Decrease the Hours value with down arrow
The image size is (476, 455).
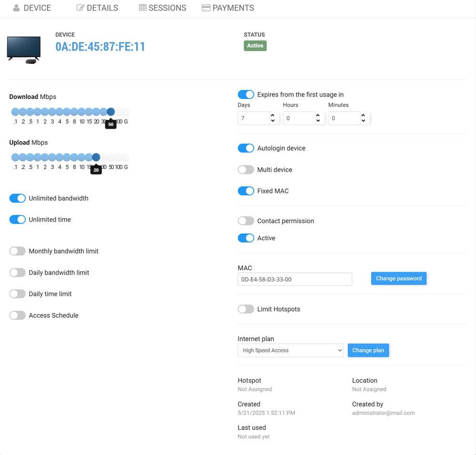318,121
